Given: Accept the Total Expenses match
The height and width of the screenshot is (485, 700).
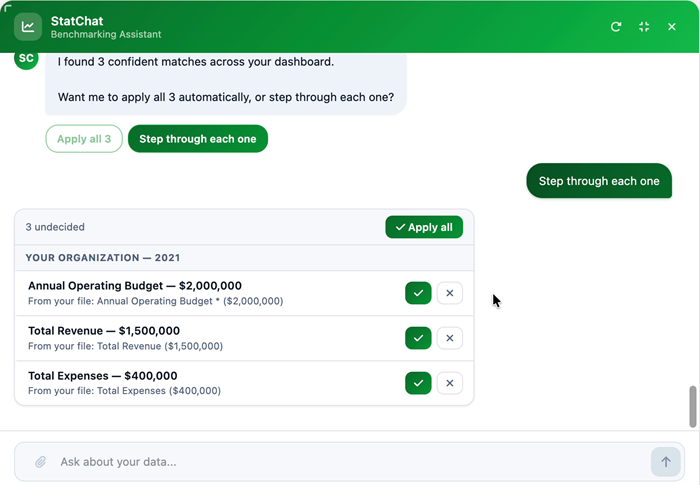Looking at the screenshot, I should pos(418,383).
